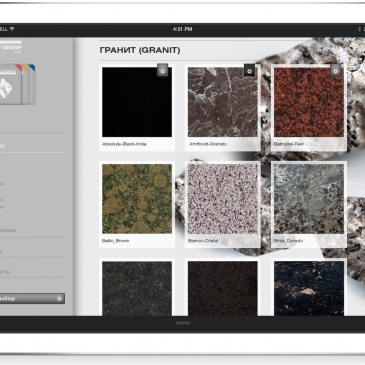Tap the plus icon on Amfibolit-Granato card
The image size is (365, 365).
pos(249,70)
